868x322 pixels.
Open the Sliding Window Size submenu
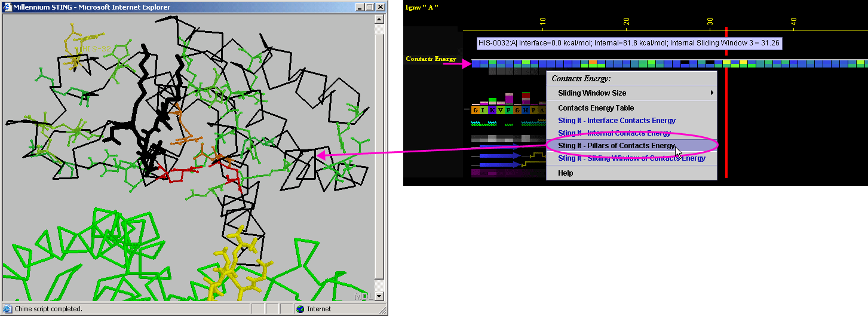coord(631,93)
